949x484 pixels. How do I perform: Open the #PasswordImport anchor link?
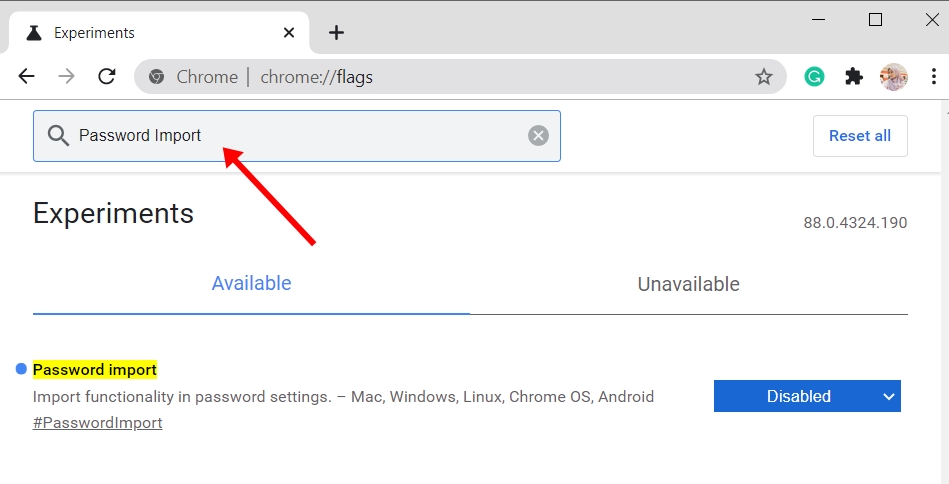[98, 423]
